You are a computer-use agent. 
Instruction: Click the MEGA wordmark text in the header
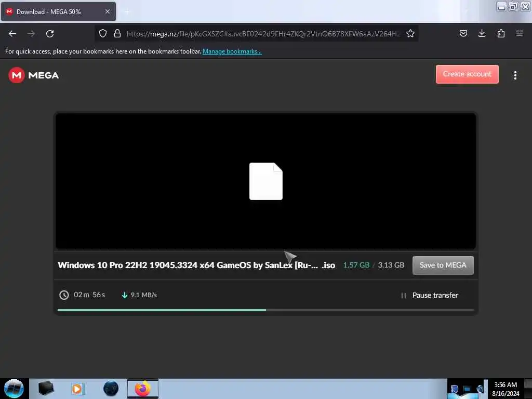(x=44, y=75)
